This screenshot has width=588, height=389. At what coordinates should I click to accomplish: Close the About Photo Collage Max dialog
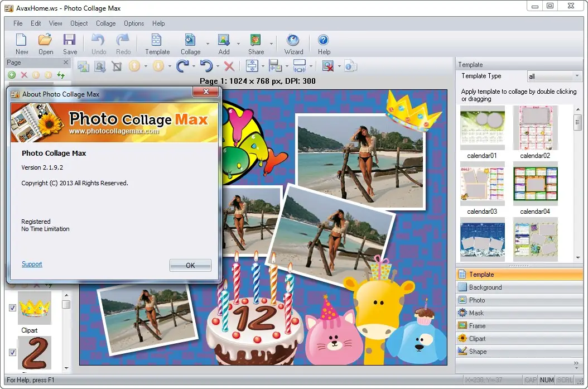(x=205, y=92)
